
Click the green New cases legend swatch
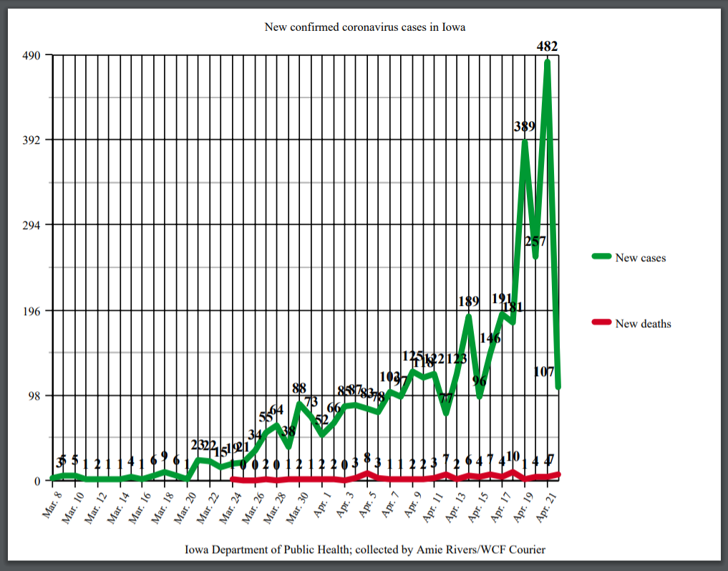click(x=601, y=256)
